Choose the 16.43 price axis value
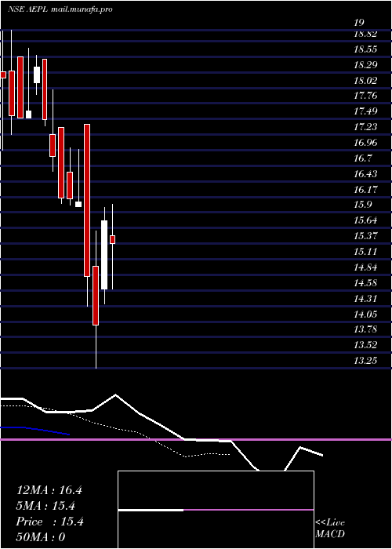 point(365,174)
